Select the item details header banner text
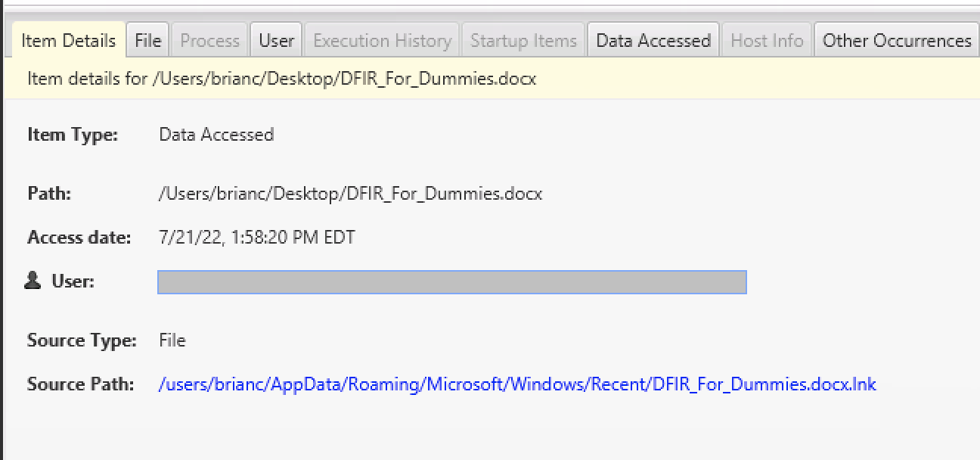The width and height of the screenshot is (980, 460). (x=284, y=78)
